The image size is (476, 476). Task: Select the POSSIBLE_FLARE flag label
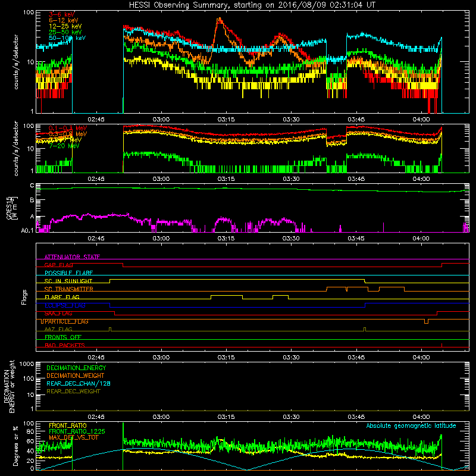click(x=68, y=273)
